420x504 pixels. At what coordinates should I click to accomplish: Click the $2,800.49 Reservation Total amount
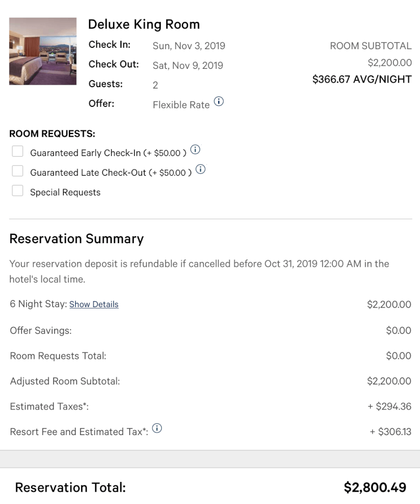tap(375, 487)
